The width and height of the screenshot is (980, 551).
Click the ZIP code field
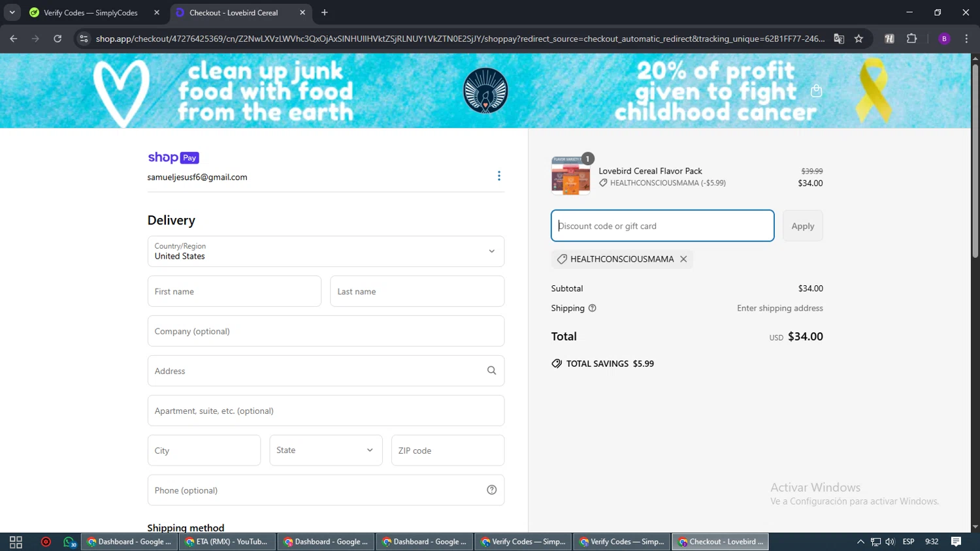pos(448,450)
